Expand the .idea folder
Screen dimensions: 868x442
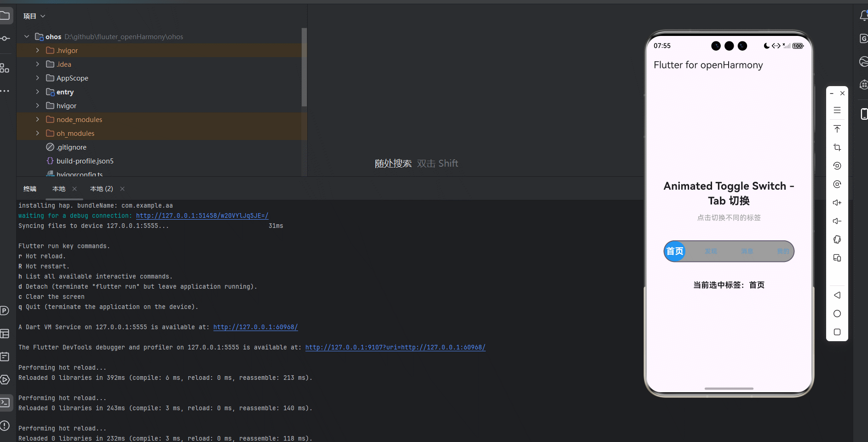click(38, 64)
